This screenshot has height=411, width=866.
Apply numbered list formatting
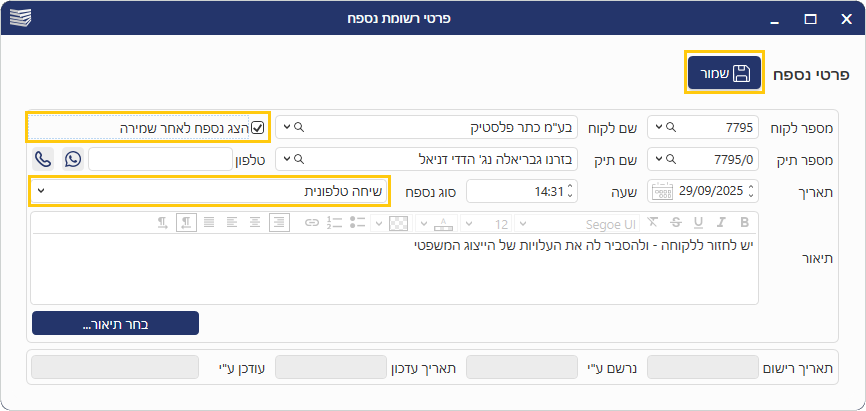(335, 222)
